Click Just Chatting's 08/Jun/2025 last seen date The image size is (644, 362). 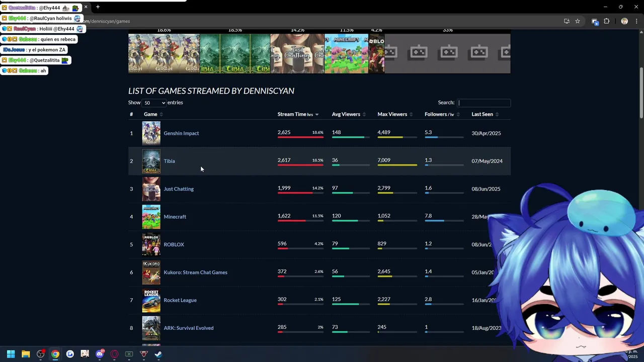point(486,189)
